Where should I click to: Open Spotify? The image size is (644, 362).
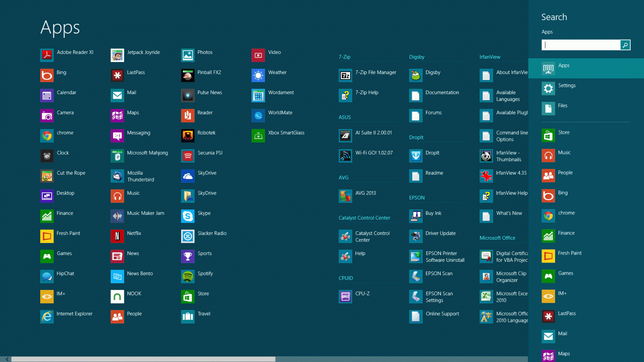click(x=205, y=276)
